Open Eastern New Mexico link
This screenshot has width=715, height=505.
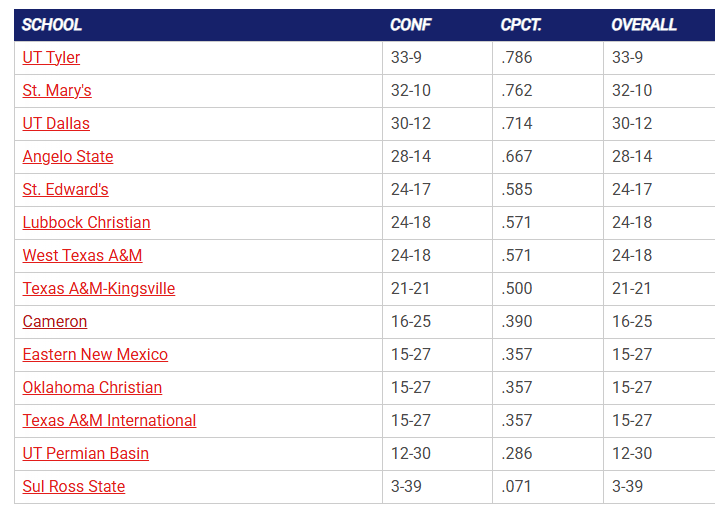point(95,355)
